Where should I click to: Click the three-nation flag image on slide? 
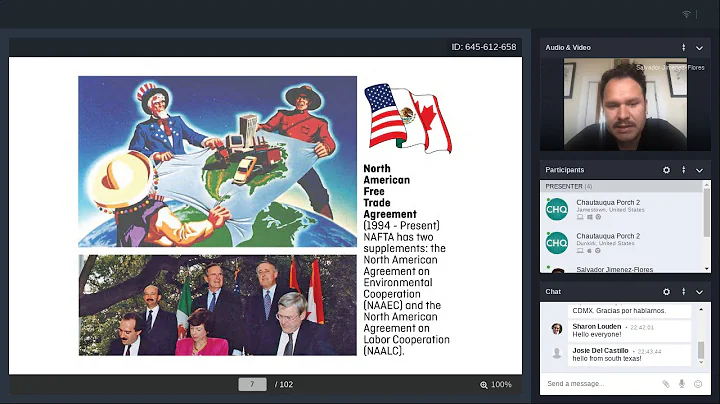408,118
